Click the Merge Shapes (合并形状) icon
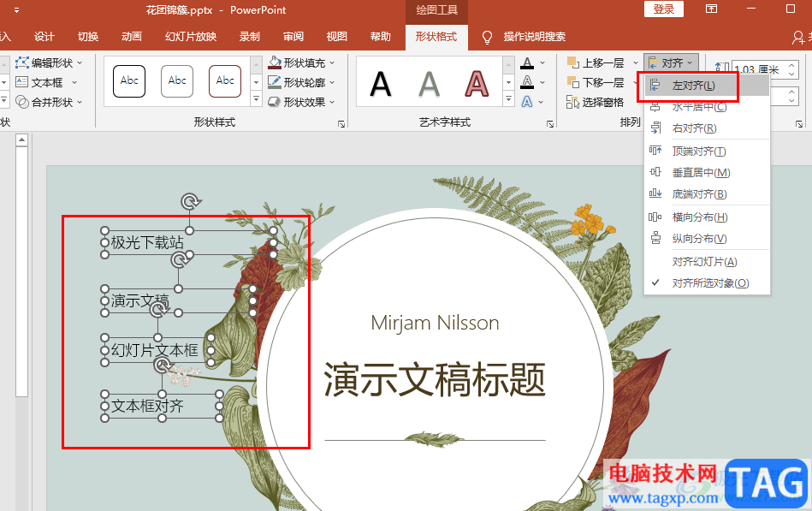Screen dimensions: 812x511 (x=21, y=102)
